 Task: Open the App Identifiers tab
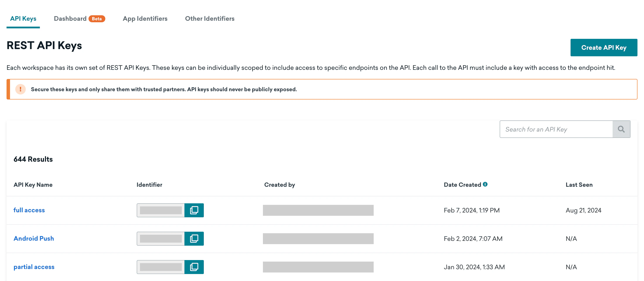point(145,19)
